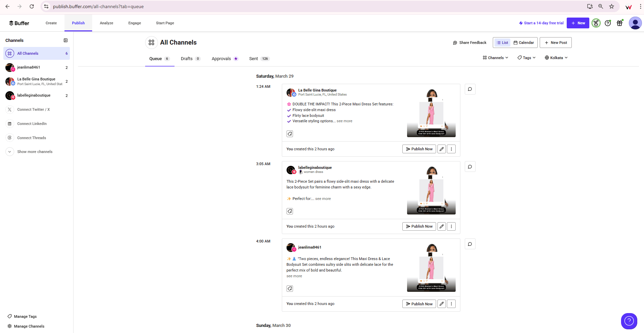
Task: Select the Drafts tab
Action: click(190, 58)
